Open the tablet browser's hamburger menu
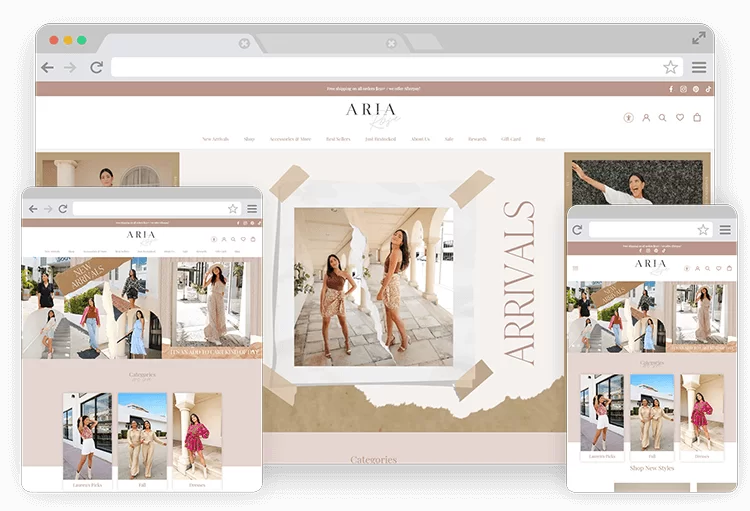Image resolution: width=750 pixels, height=511 pixels. [x=252, y=208]
